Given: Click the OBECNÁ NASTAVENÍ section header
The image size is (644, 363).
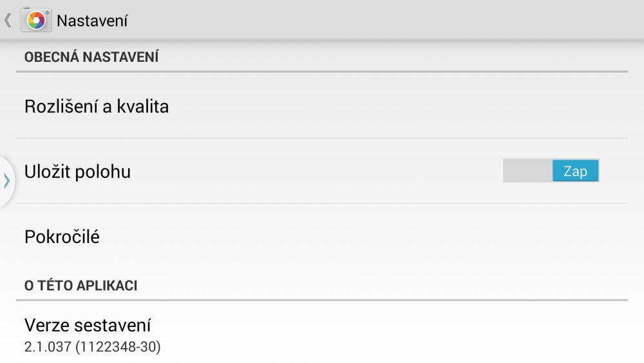Looking at the screenshot, I should [x=91, y=57].
